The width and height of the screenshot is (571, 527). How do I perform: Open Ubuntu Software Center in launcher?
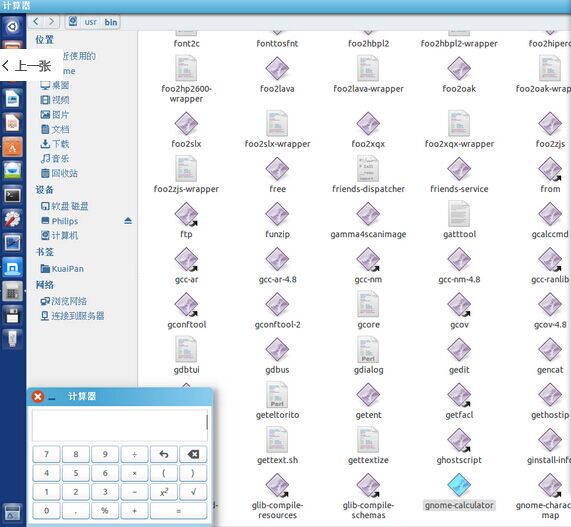(13, 148)
